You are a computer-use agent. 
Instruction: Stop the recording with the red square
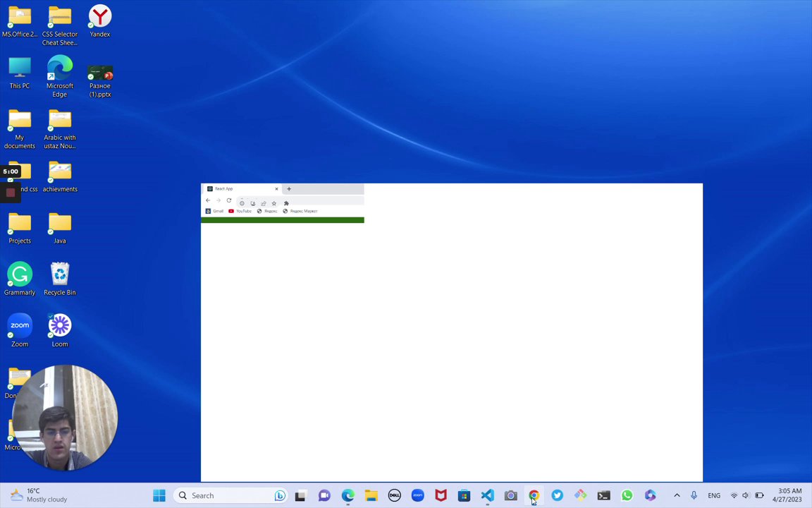[11, 193]
